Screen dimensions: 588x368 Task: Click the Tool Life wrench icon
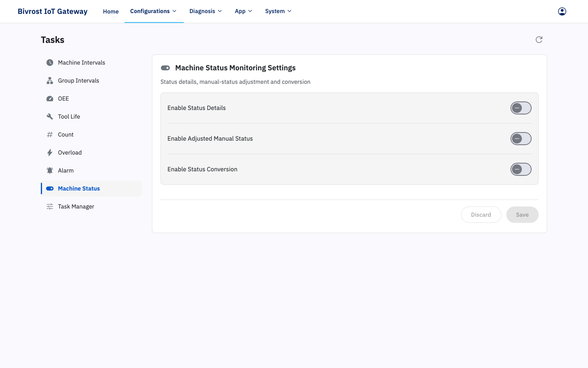click(50, 117)
